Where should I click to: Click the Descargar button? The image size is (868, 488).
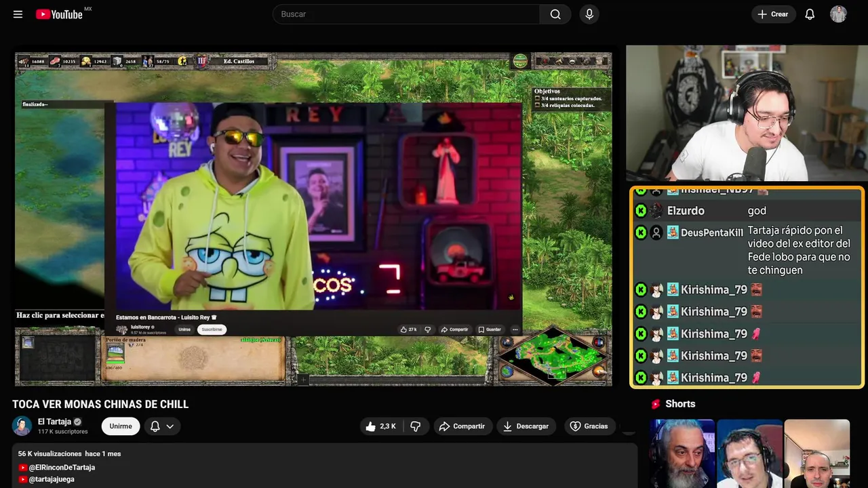[526, 426]
